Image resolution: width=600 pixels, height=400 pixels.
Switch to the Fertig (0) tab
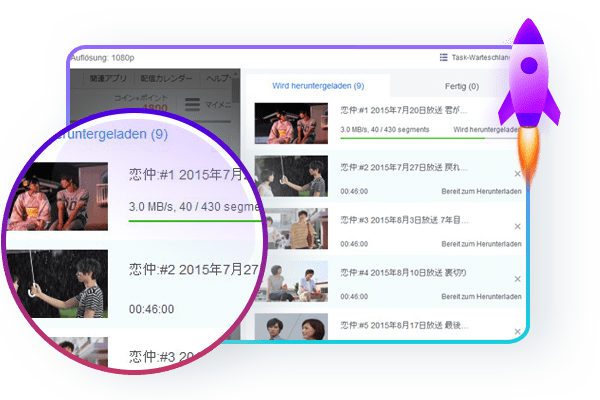[461, 87]
